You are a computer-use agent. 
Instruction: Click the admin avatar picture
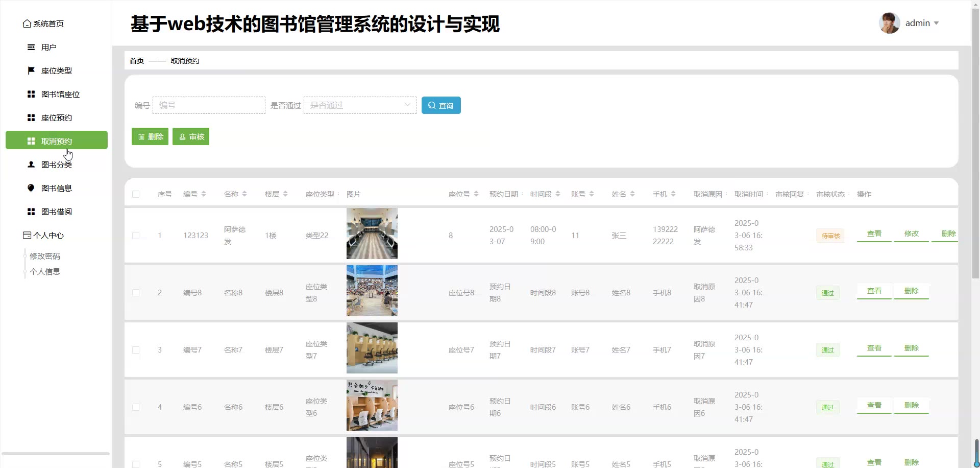[x=889, y=24]
